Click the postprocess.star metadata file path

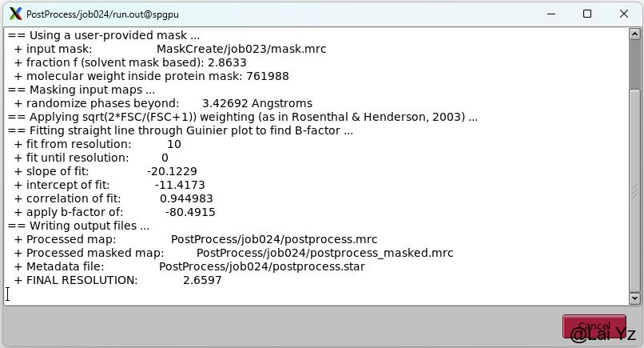[x=262, y=266]
